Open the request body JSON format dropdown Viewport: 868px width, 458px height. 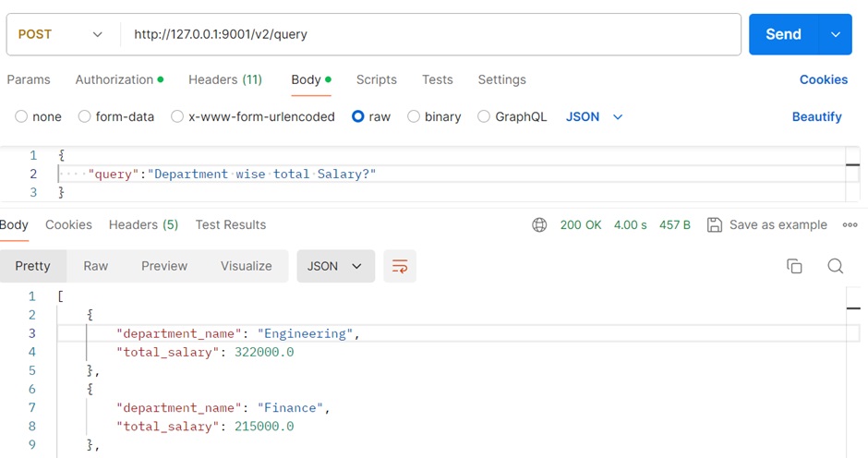[595, 117]
